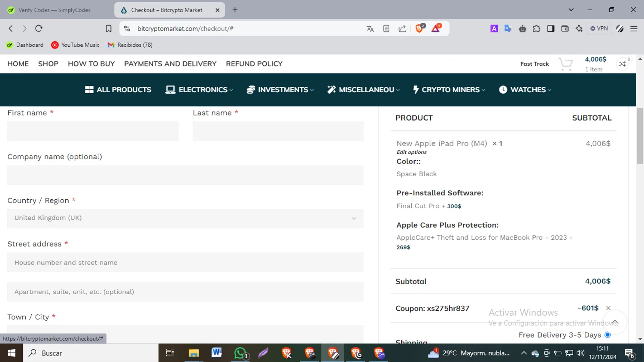Open the Refund Policy page
Image resolution: width=644 pixels, height=362 pixels.
(x=254, y=64)
